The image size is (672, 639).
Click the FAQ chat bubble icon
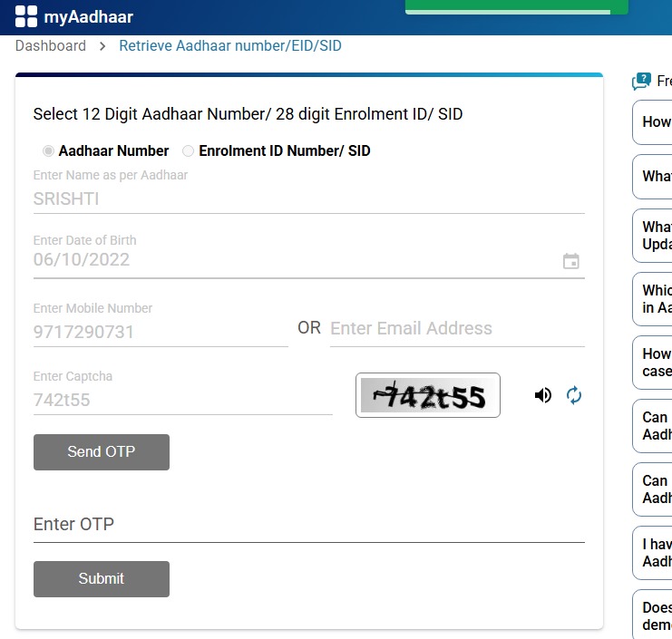[x=641, y=82]
